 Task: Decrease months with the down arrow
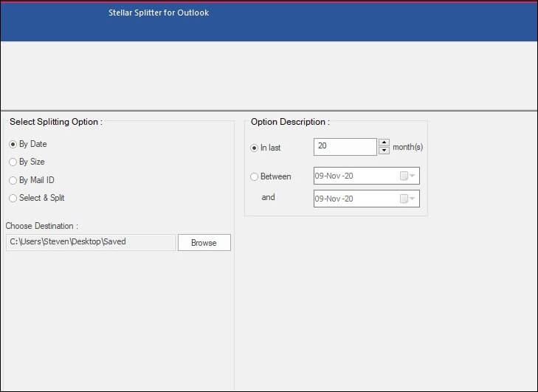pos(384,151)
